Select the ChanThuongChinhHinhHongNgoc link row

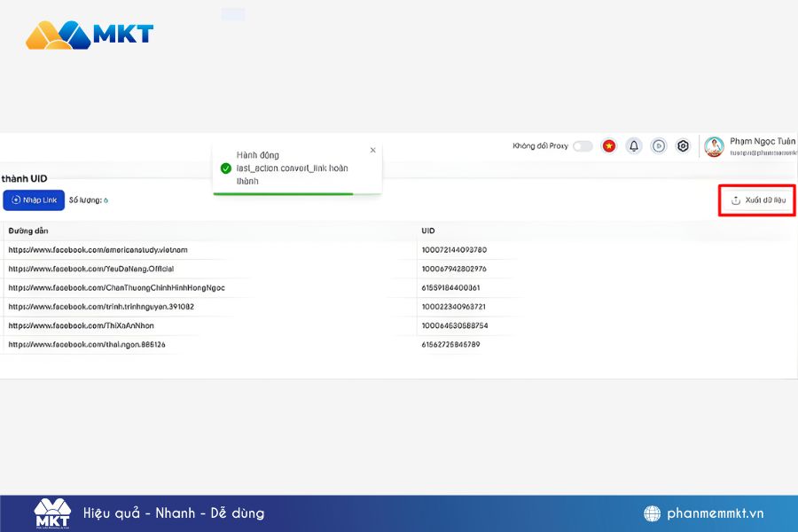(116, 287)
